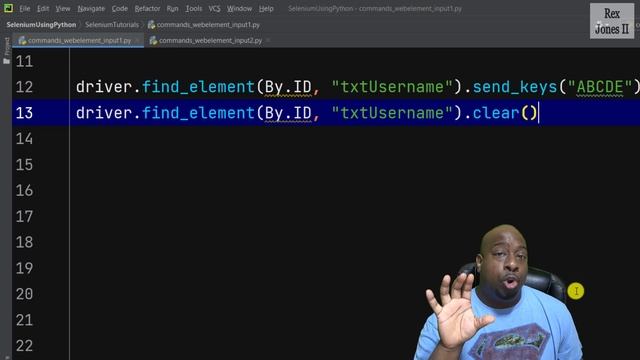Open the View menu
Image resolution: width=640 pixels, height=360 pixels.
tap(63, 9)
